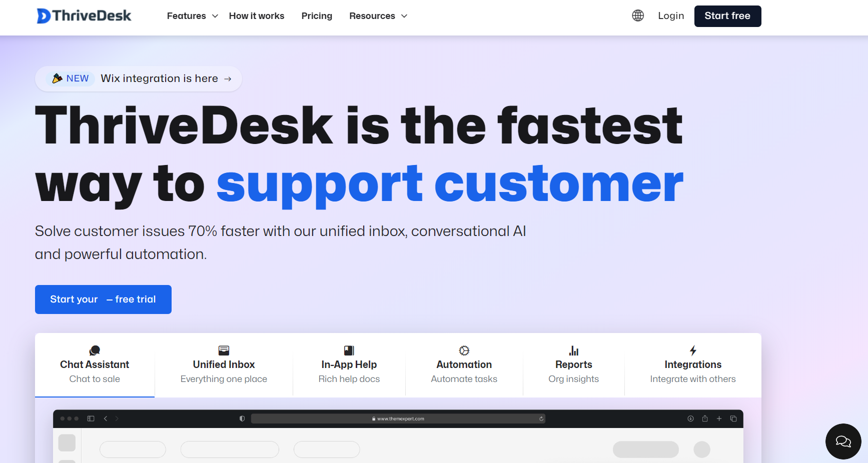Open the How it works page
868x463 pixels.
(x=257, y=16)
